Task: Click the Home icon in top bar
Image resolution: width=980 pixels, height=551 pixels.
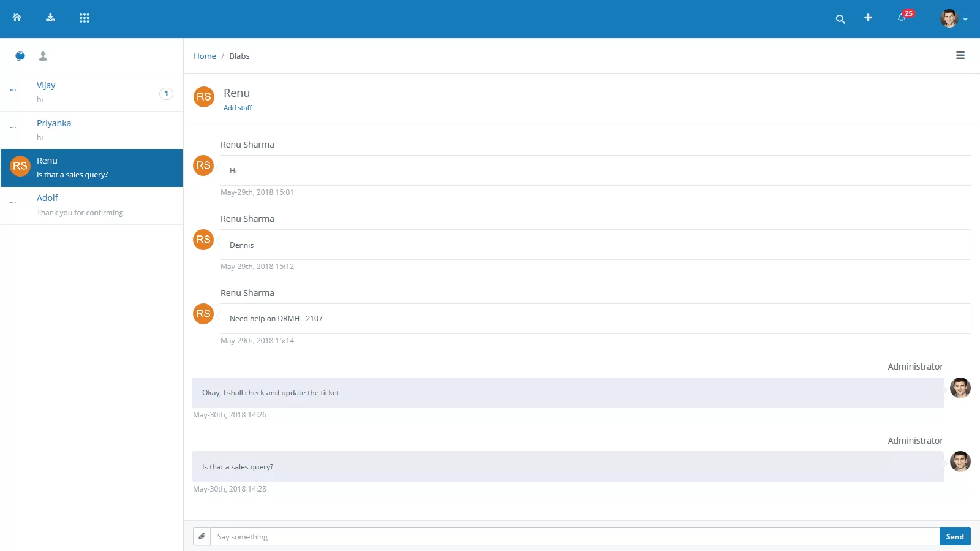Action: (17, 18)
